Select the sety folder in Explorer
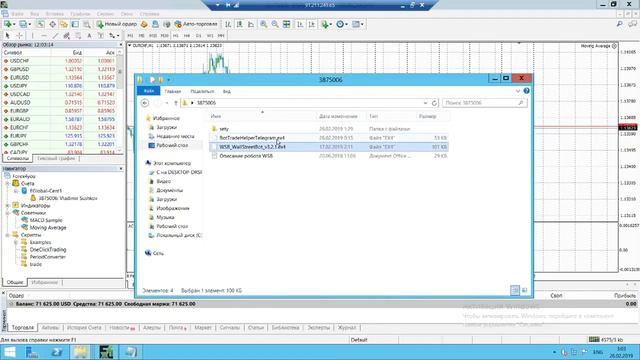640x360 pixels. pos(329,129)
